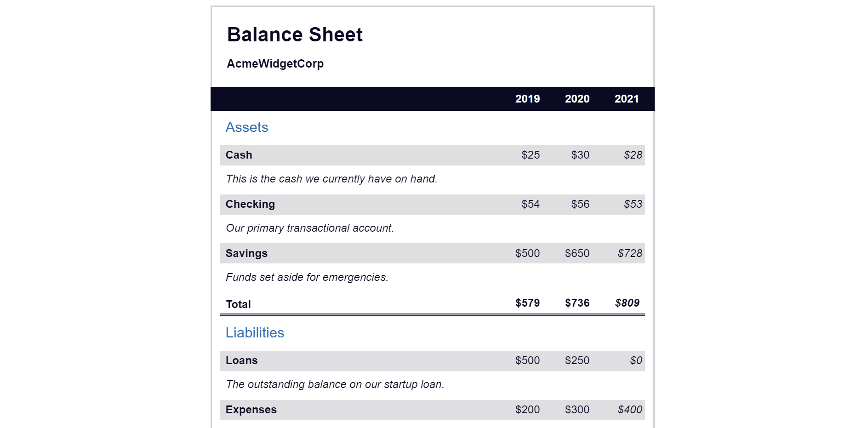Click the 2021 Expenses value $400
This screenshot has height=428, width=868.
pyautogui.click(x=630, y=410)
